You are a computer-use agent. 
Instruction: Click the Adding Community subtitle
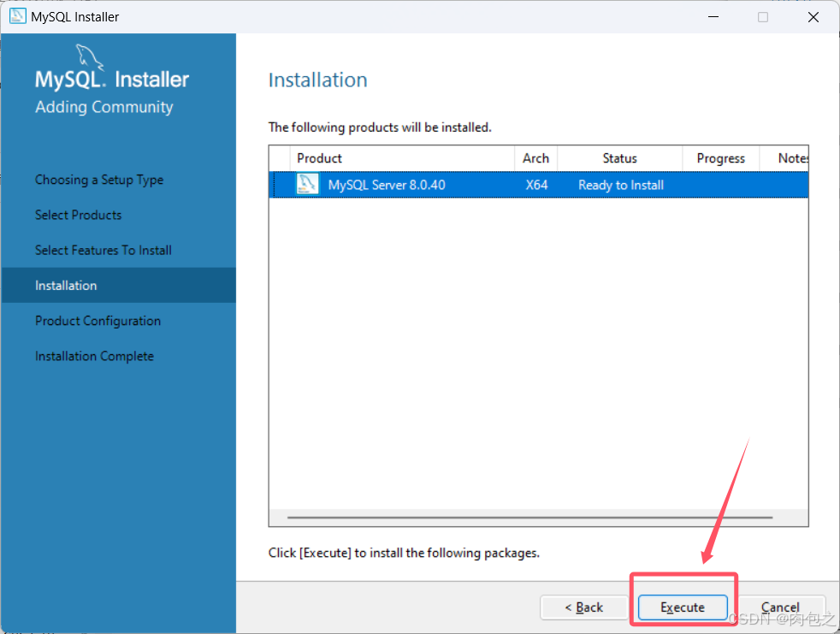[104, 107]
